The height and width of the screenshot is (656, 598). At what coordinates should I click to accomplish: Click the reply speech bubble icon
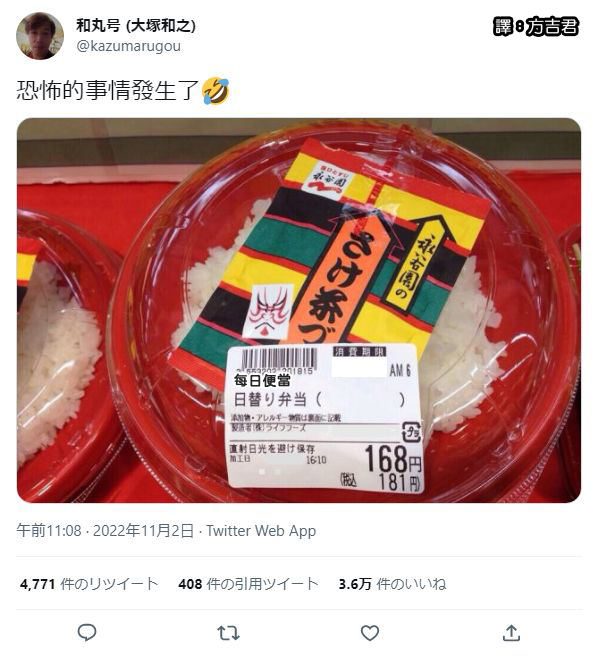click(x=87, y=633)
